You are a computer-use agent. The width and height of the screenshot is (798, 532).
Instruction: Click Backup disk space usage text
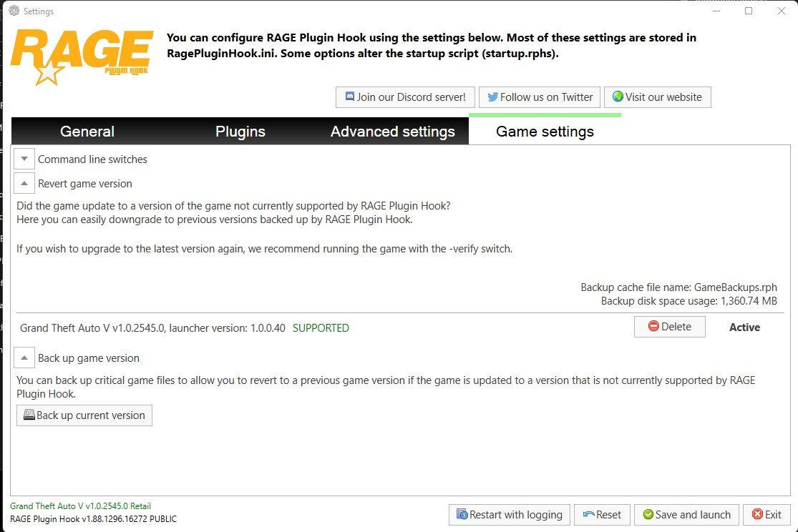[x=689, y=301]
